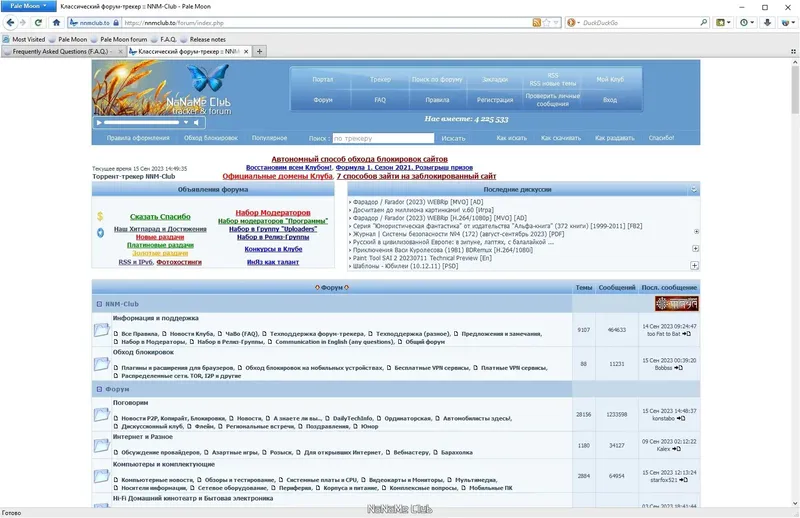Open the Портал navigation item
The height and width of the screenshot is (518, 800).
tap(322, 80)
